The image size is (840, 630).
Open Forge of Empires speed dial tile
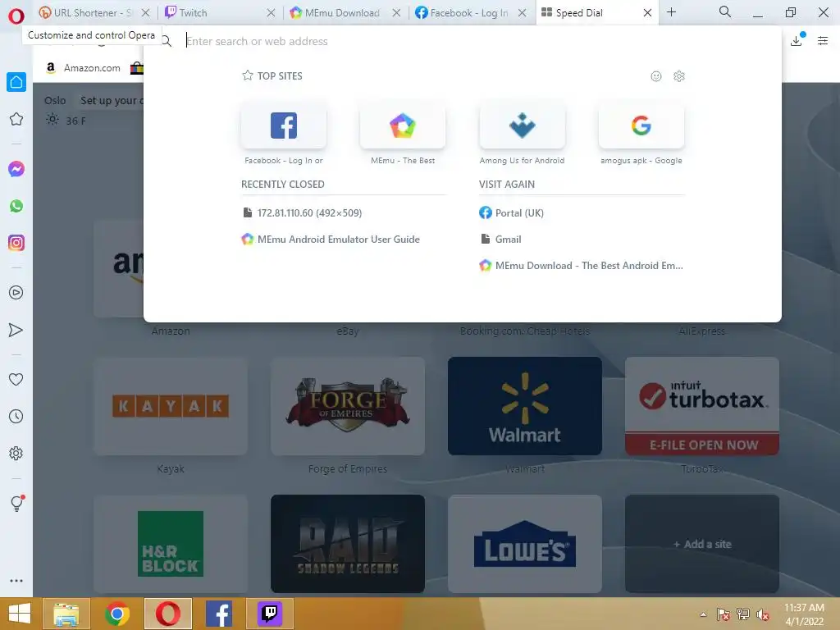(348, 406)
